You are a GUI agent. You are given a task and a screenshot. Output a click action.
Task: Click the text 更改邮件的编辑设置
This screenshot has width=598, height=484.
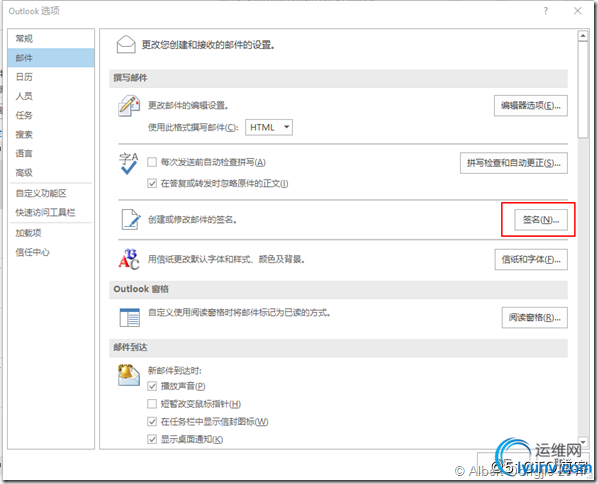(x=188, y=105)
